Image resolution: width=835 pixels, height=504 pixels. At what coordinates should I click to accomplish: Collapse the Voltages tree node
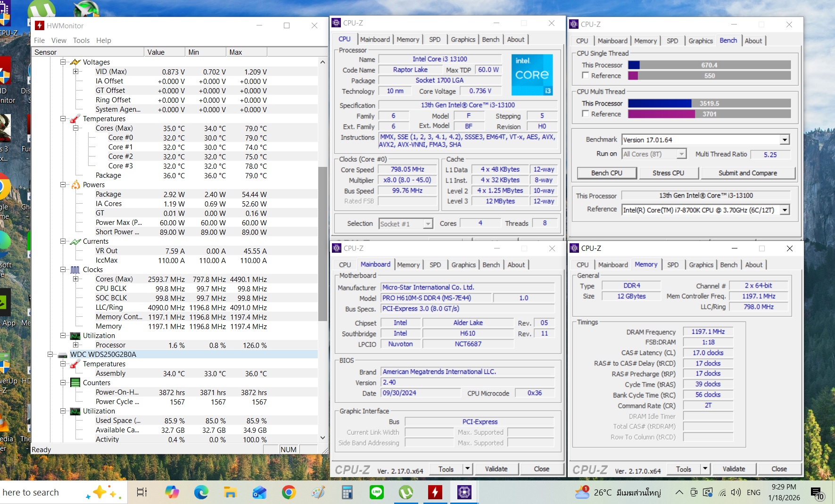point(63,62)
